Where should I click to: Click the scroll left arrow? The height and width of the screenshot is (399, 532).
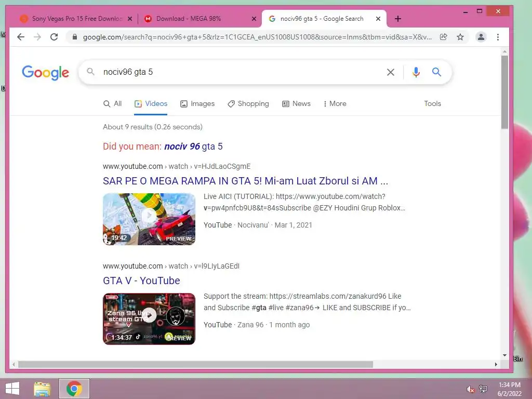click(x=14, y=364)
